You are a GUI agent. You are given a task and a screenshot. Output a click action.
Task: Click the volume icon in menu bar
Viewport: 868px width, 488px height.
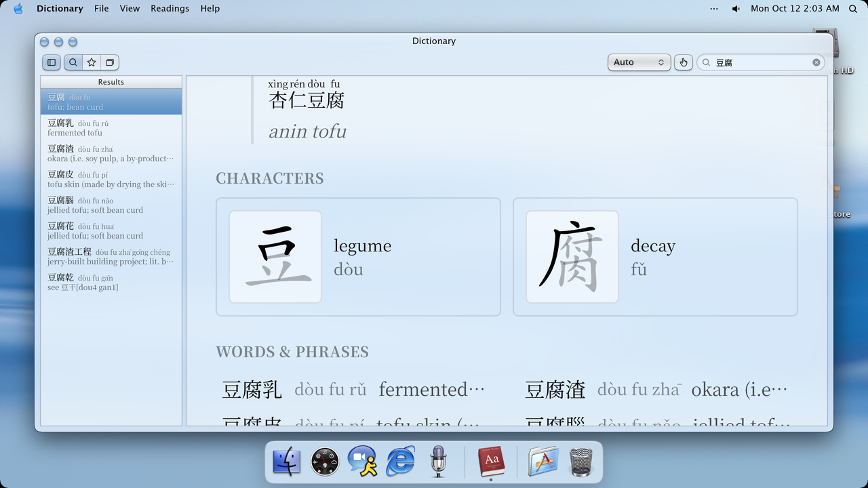(x=736, y=9)
